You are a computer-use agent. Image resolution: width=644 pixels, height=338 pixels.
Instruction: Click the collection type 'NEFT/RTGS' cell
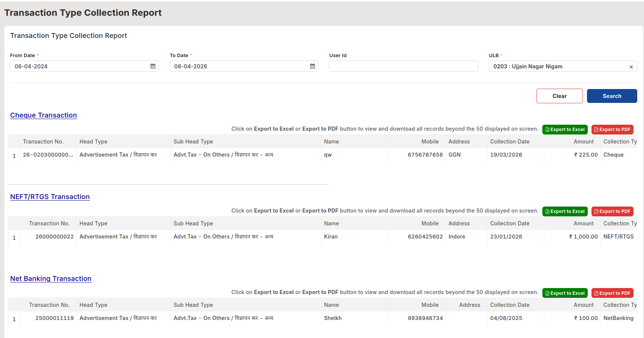pos(619,237)
